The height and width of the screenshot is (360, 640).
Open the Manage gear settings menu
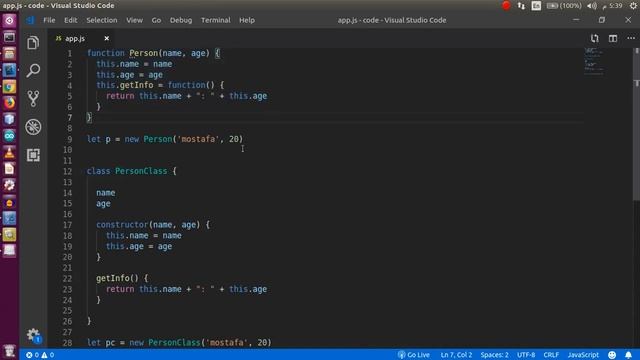[x=33, y=335]
